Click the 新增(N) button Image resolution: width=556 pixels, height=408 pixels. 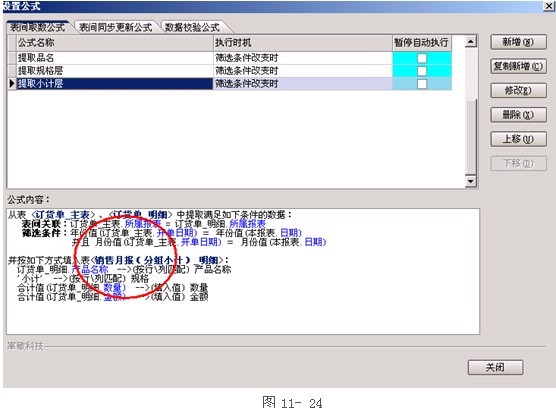518,42
